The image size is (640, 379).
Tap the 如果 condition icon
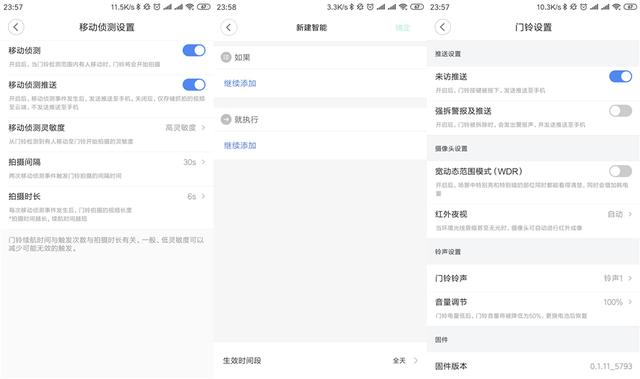226,57
